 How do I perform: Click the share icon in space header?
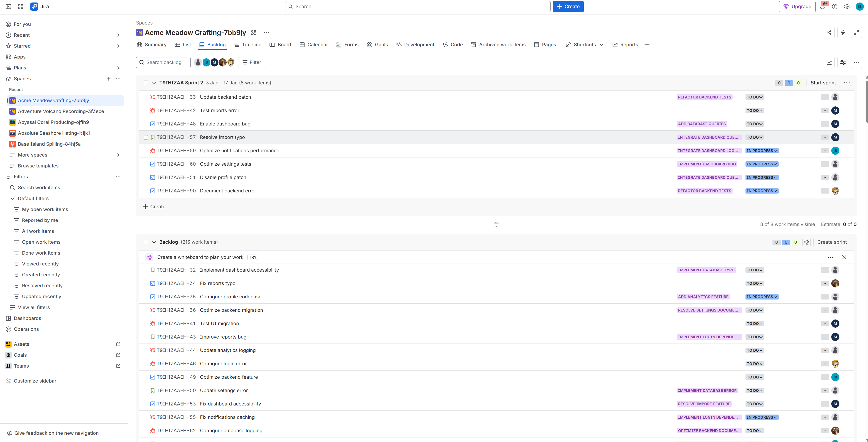click(x=829, y=32)
